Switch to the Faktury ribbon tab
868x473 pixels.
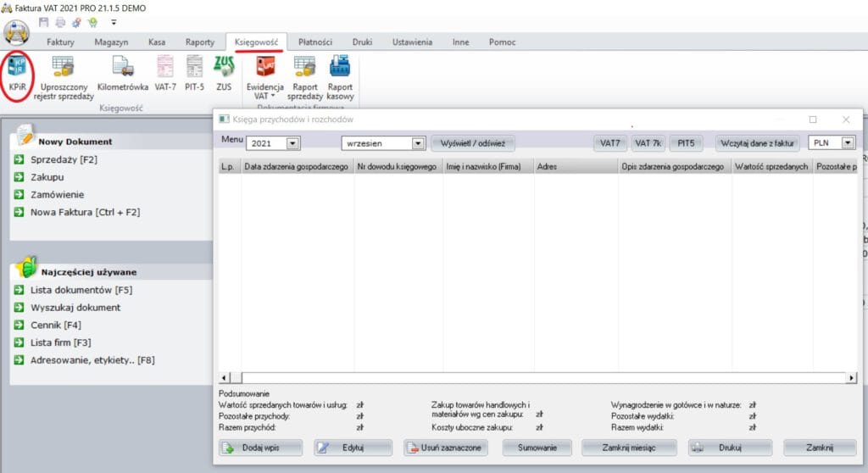60,42
